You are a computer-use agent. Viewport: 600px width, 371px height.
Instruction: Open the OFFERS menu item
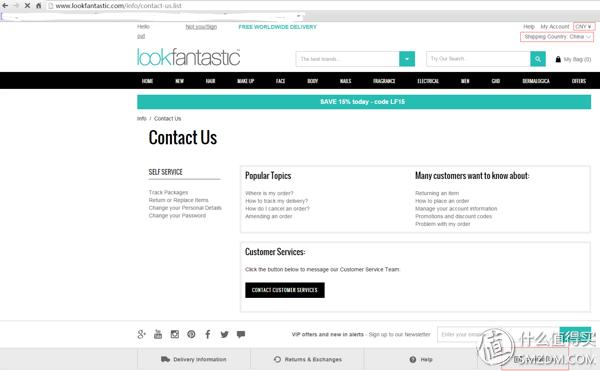[579, 81]
